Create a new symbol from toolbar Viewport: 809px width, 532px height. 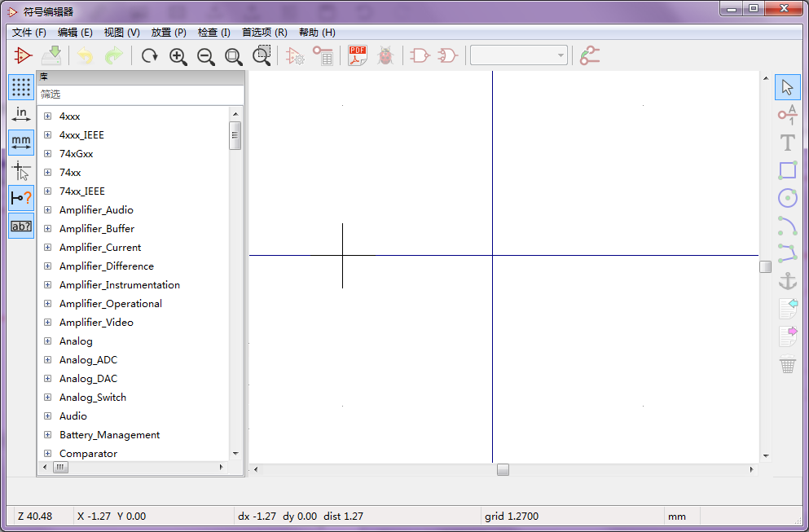[x=23, y=55]
